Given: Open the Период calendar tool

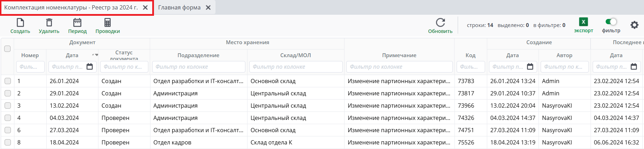Looking at the screenshot, I should pos(77,23).
